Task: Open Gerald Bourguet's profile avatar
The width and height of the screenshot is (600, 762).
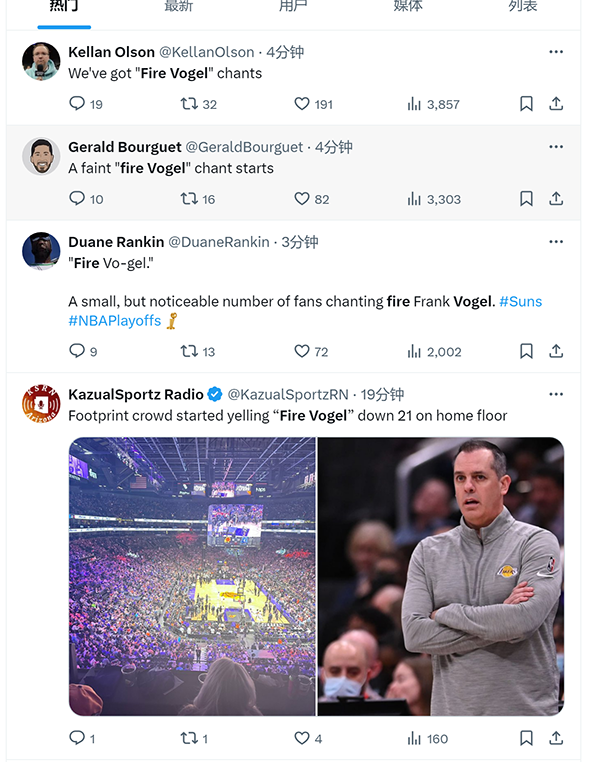Action: (41, 156)
